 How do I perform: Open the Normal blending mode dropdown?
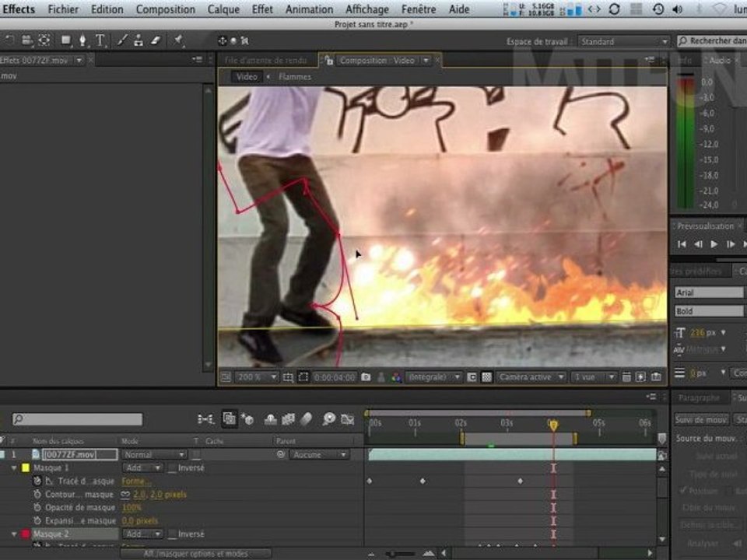153,455
